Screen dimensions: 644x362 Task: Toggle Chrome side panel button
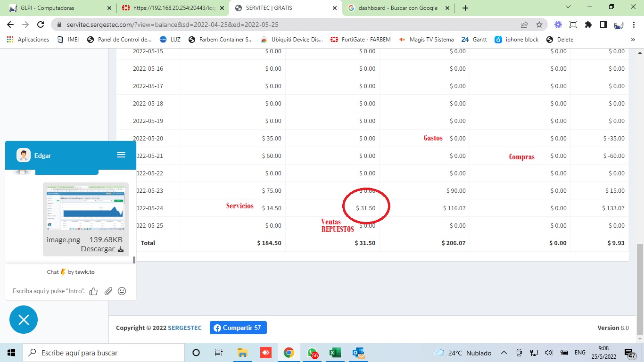603,25
